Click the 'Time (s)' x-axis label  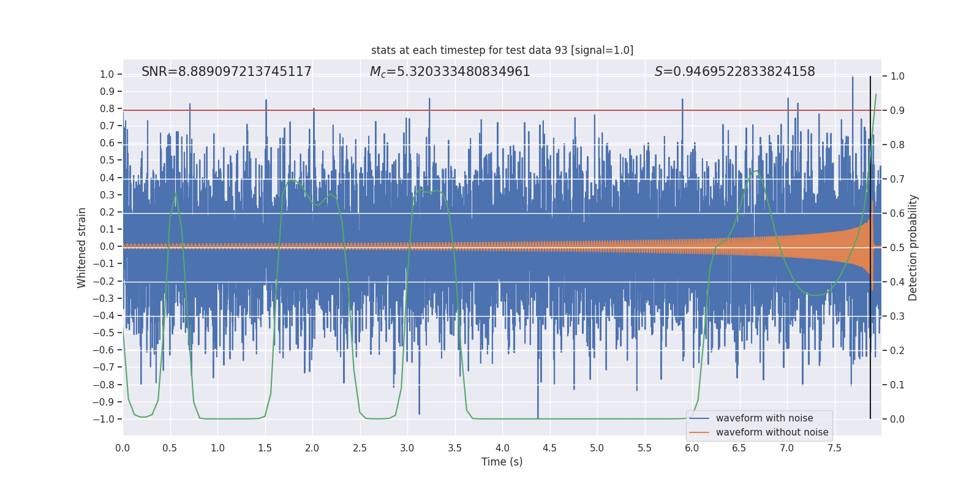coord(502,462)
